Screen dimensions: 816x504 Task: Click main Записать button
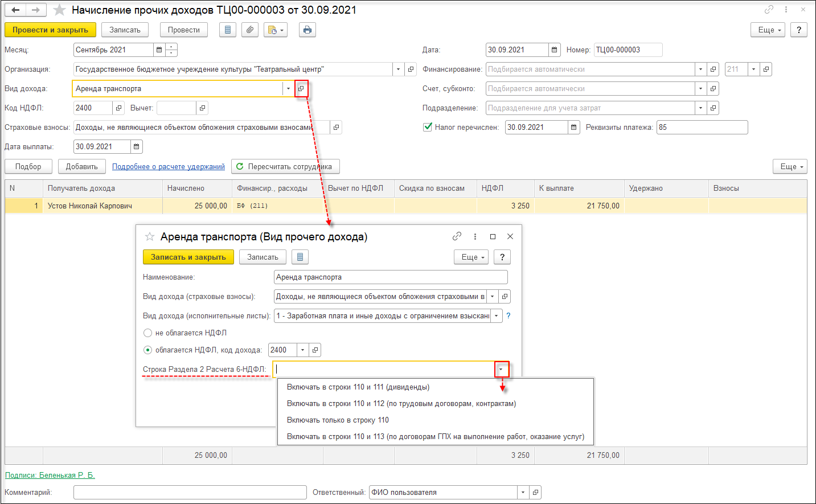pos(125,30)
